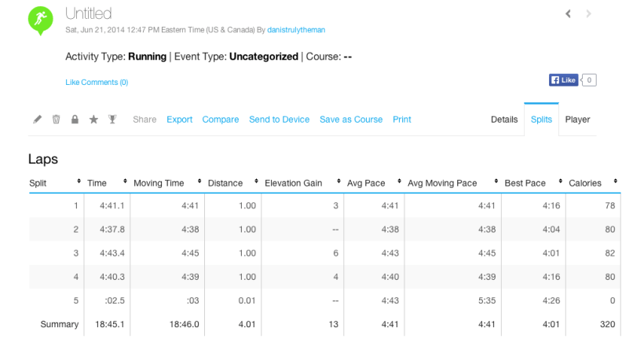Select lap time 4:40.3
644x346 pixels.
(x=112, y=277)
